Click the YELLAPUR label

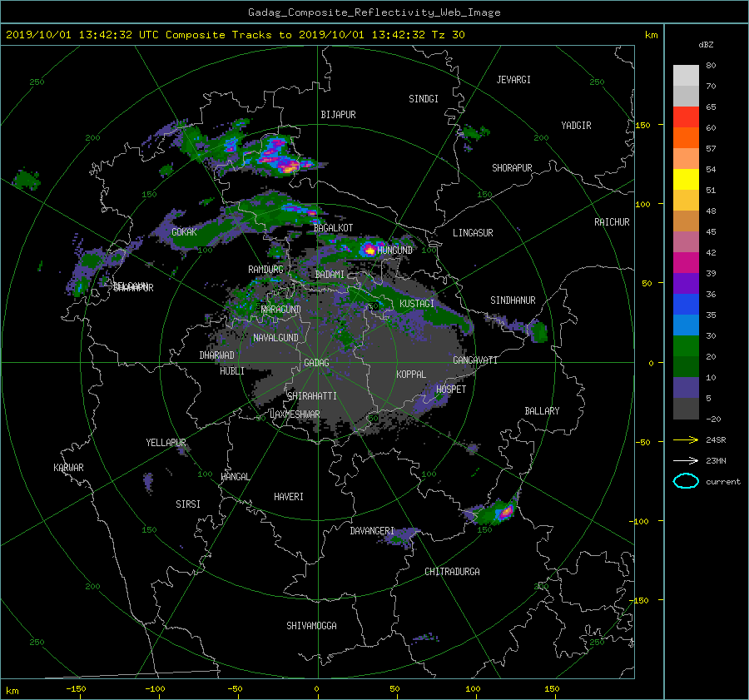click(166, 443)
